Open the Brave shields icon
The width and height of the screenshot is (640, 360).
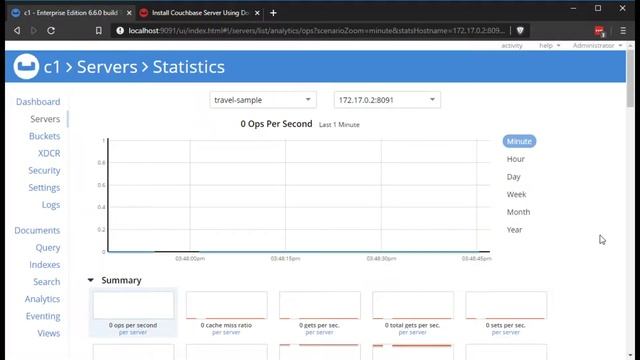[x=520, y=30]
